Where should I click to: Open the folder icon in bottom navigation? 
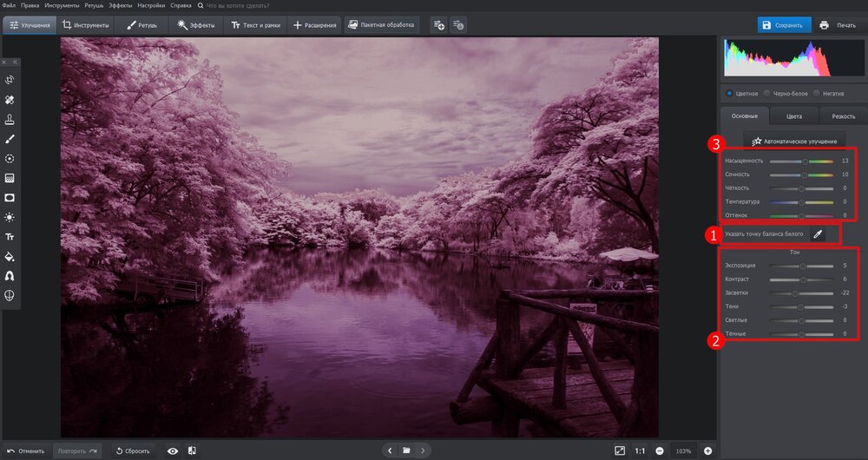pyautogui.click(x=405, y=450)
